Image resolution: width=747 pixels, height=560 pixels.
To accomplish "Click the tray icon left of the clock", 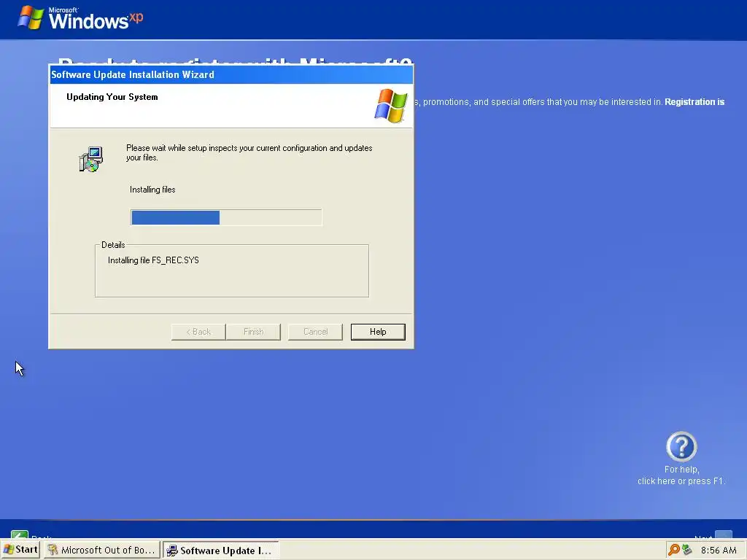I will tap(687, 550).
